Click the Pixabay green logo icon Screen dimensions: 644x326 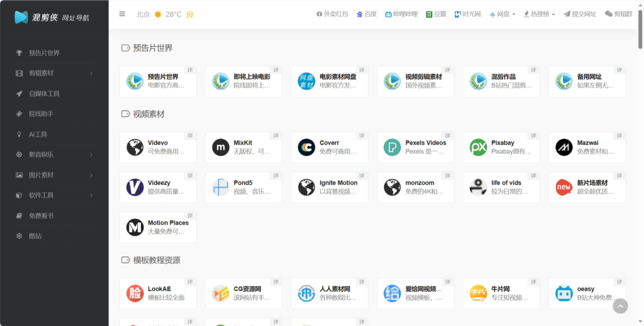(478, 147)
